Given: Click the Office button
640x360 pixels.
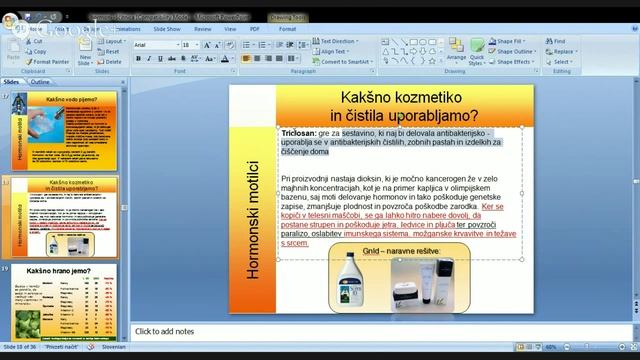Looking at the screenshot, I should coord(10,20).
